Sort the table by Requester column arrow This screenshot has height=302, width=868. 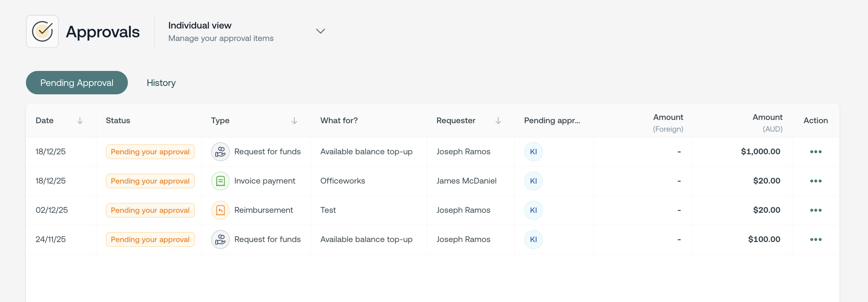click(498, 121)
